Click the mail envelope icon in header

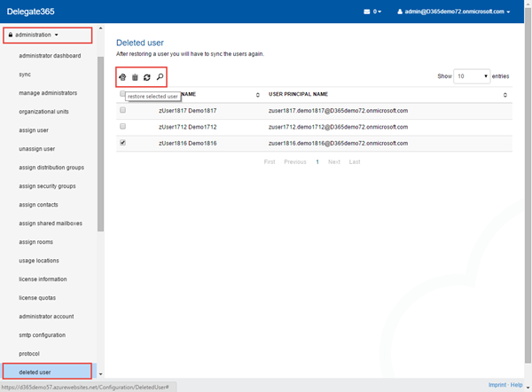click(367, 12)
